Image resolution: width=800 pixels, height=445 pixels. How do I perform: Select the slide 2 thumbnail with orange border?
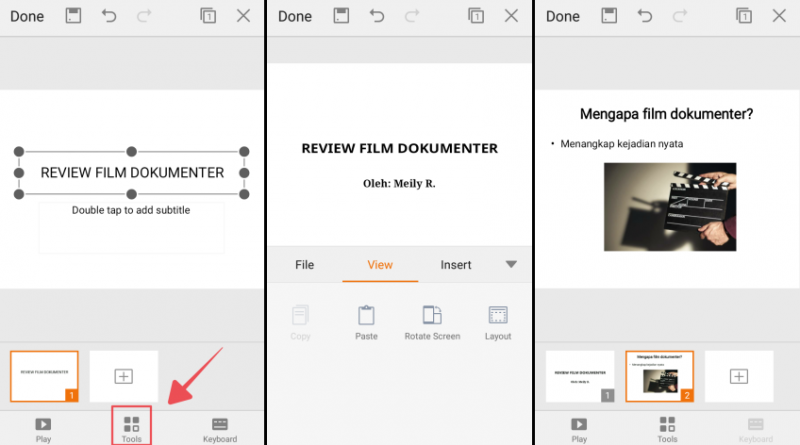[660, 376]
